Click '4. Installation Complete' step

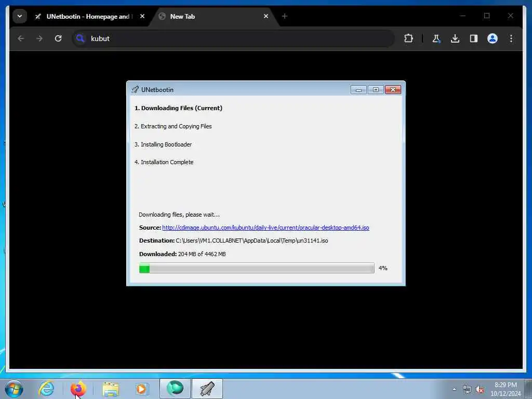click(x=164, y=162)
